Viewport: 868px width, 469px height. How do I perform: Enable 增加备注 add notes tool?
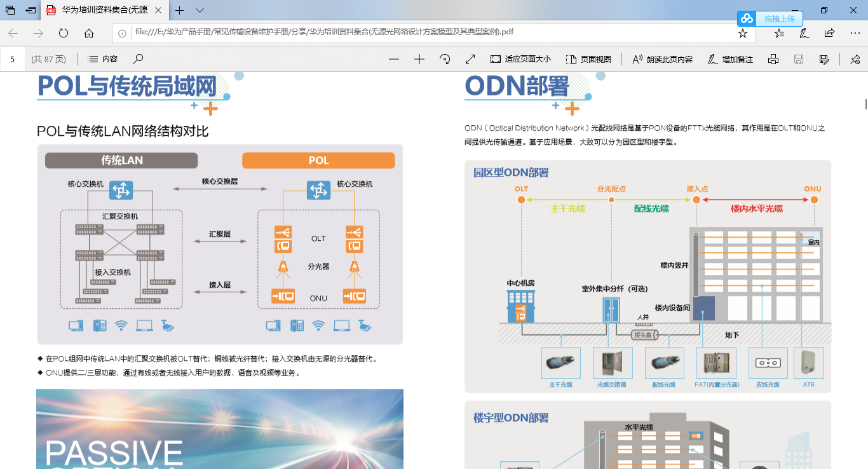click(731, 59)
